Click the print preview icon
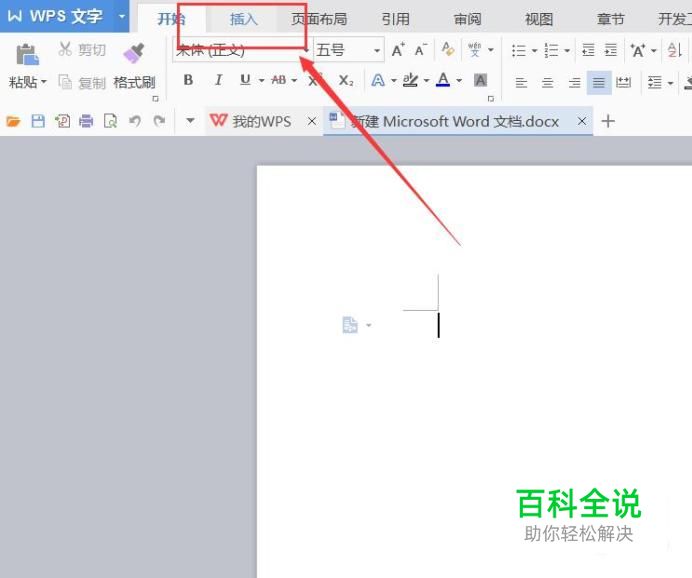This screenshot has height=578, width=692. [110, 121]
